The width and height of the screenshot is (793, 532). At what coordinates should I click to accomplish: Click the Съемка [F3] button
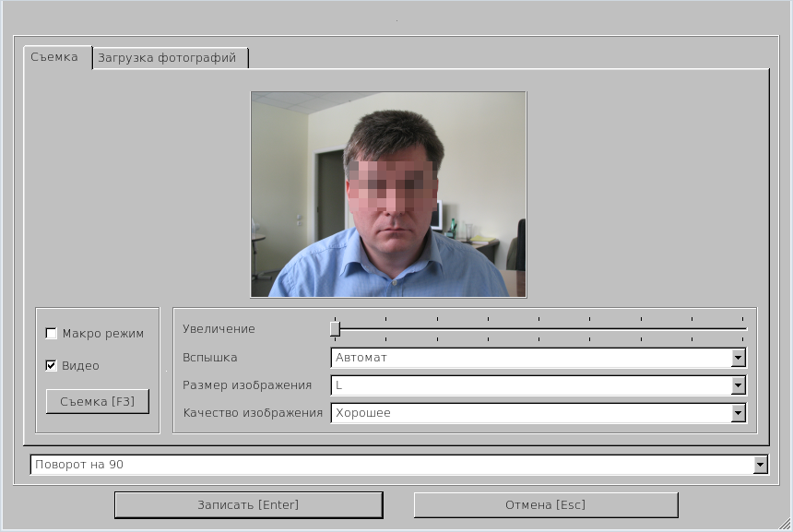pos(98,401)
